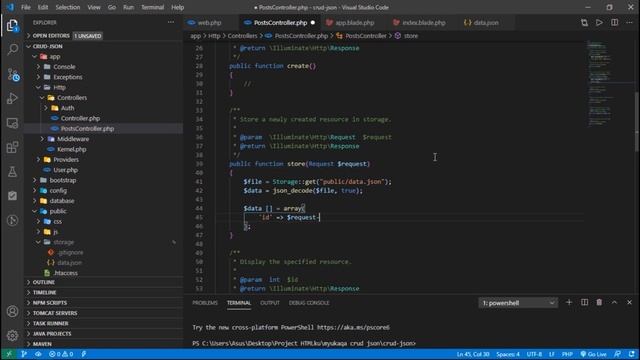Open the Search view in activity bar
640x360 pixels.
(x=12, y=50)
